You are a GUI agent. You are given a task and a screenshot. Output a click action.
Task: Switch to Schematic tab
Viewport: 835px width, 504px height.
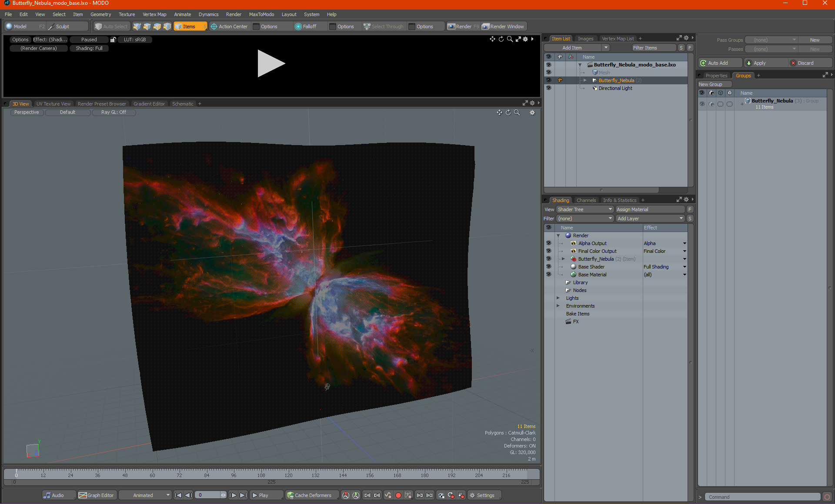[183, 104]
